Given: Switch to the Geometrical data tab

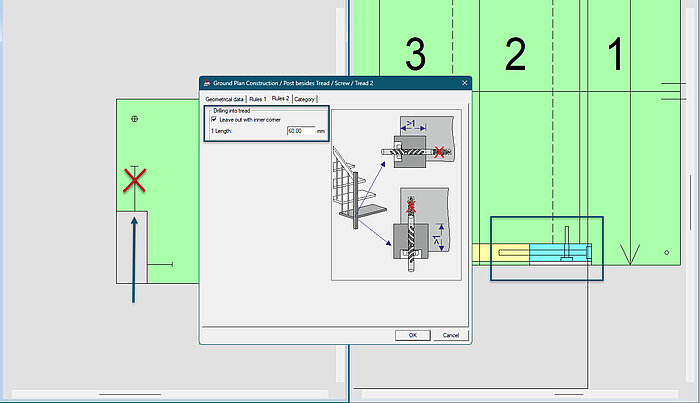Looking at the screenshot, I should pyautogui.click(x=225, y=99).
